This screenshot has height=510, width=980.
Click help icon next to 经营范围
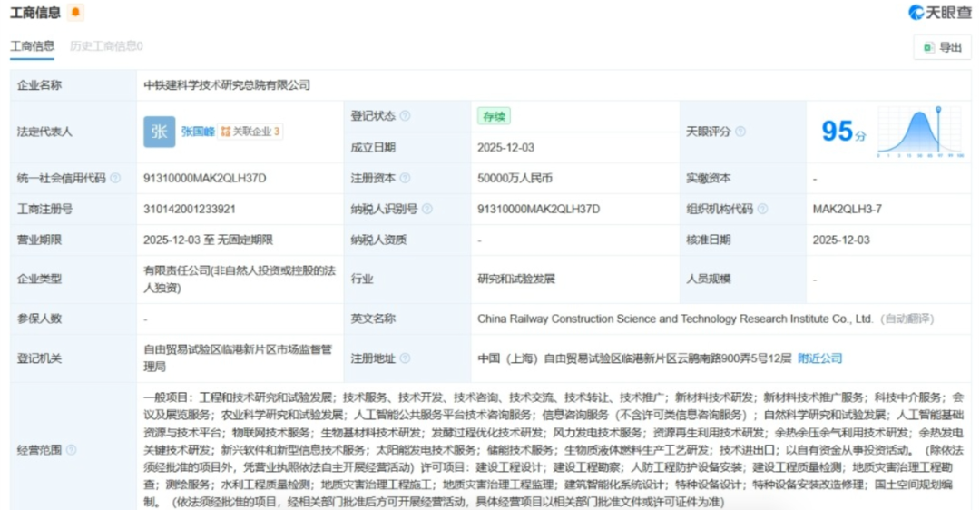(72, 449)
